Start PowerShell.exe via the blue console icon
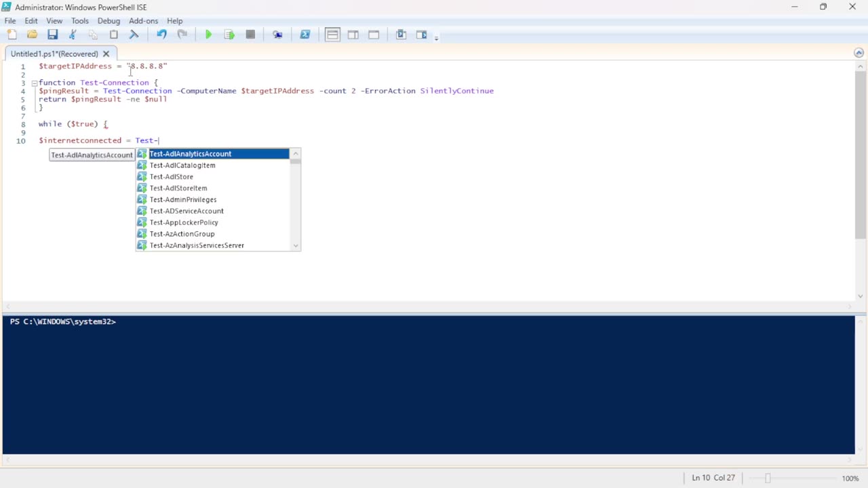This screenshot has height=488, width=868. (x=305, y=35)
